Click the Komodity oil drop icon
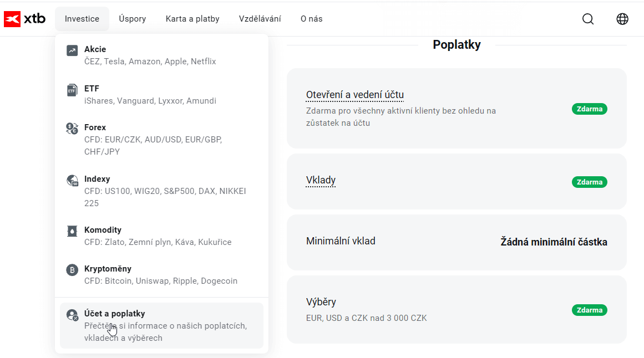644x358 pixels. (72, 231)
